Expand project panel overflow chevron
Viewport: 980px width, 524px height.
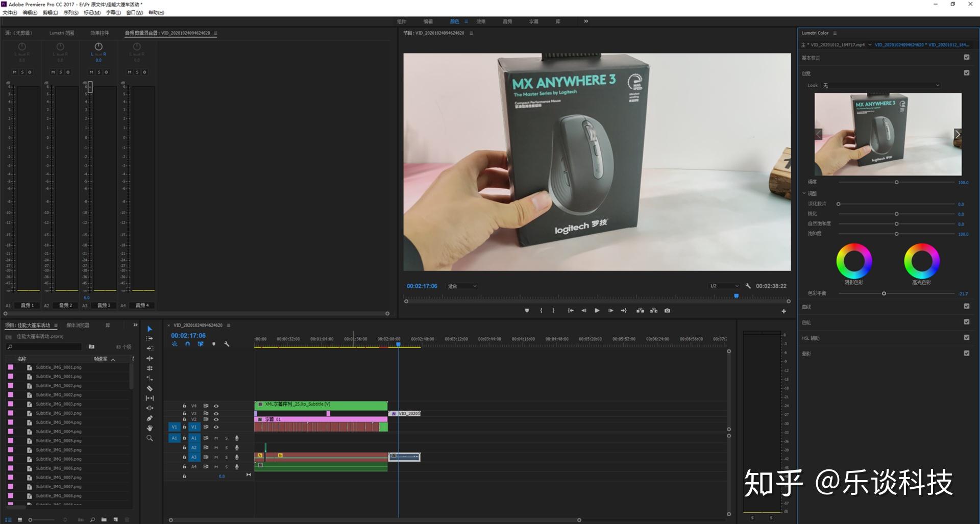coord(135,325)
